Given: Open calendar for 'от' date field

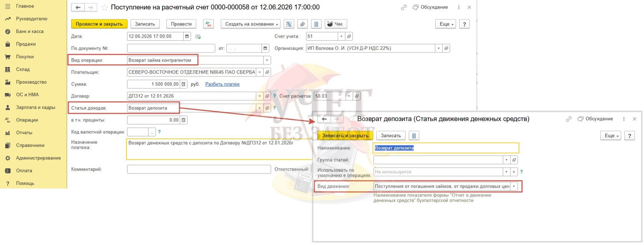Looking at the screenshot, I should click(265, 48).
